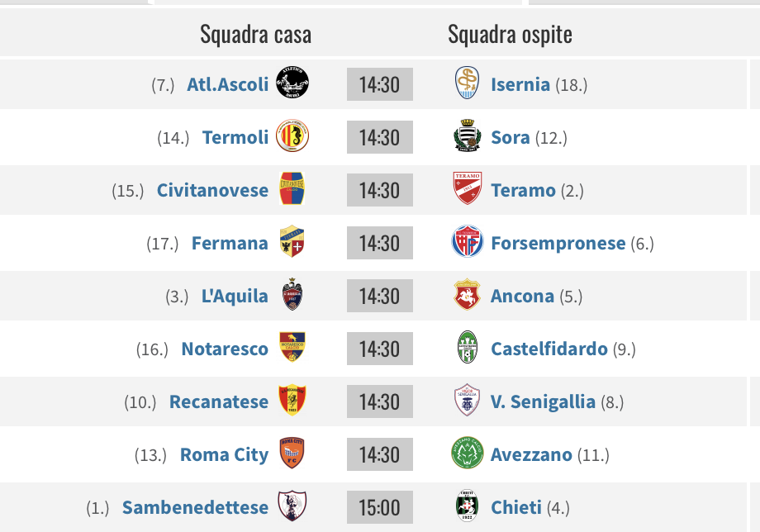Viewport: 760px width, 532px height.
Task: Click the 15:00 Sambenedettese–Chieti kickoff time
Action: 379,507
